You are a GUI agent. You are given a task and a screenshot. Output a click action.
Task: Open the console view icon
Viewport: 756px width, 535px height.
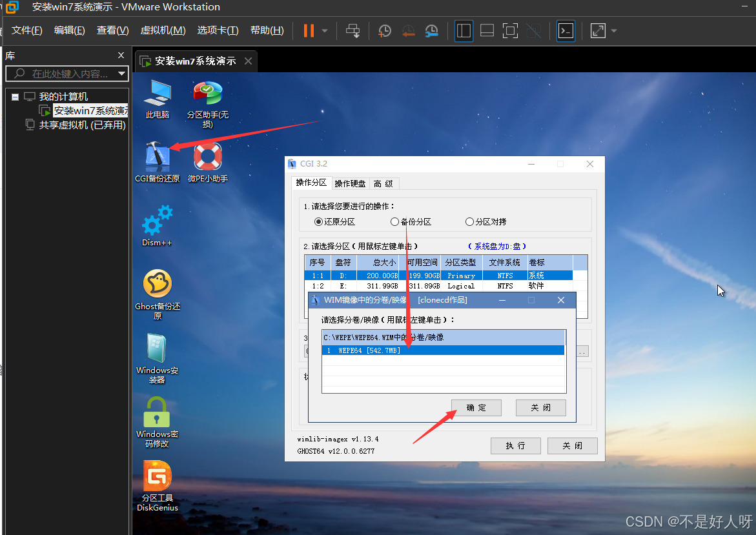566,31
